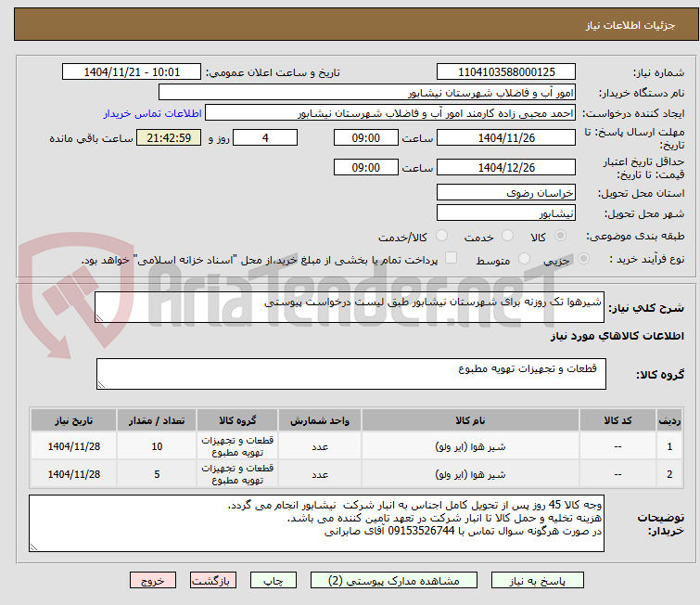Screen dimensions: 700x605
Task: Click the delivery province field 'خراسان رضوی'
Action: [x=506, y=193]
